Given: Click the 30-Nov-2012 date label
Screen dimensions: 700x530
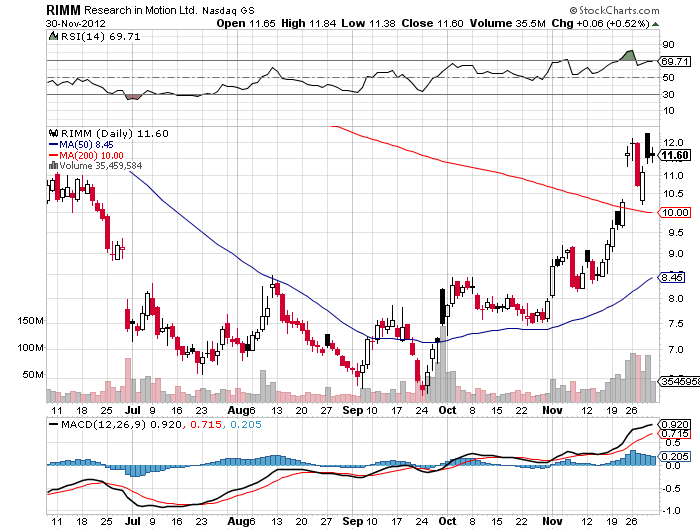Looking at the screenshot, I should tap(75, 23).
